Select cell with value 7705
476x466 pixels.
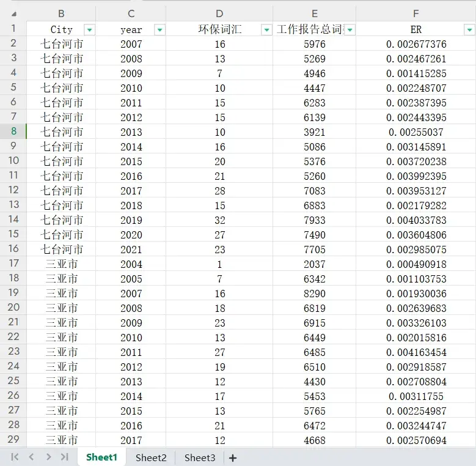pyautogui.click(x=315, y=250)
